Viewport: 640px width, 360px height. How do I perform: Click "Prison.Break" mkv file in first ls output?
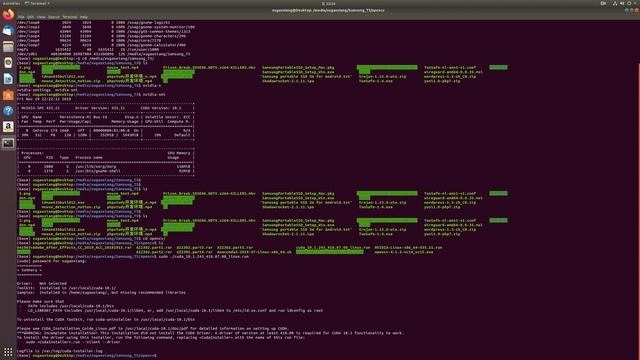(x=209, y=67)
